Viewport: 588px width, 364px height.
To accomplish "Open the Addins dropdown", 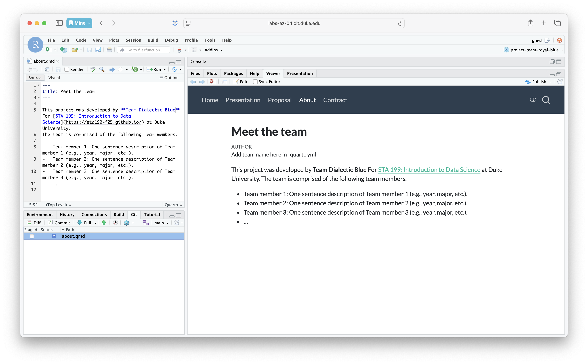I will (x=213, y=50).
